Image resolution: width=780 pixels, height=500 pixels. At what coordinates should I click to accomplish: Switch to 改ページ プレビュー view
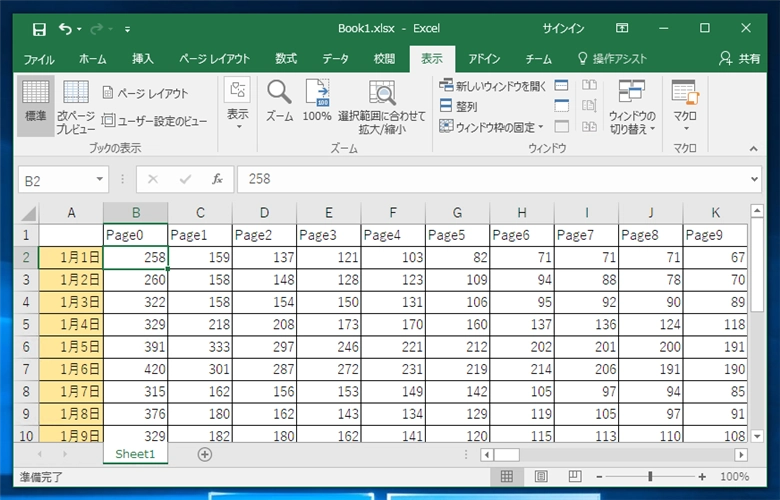click(x=76, y=106)
